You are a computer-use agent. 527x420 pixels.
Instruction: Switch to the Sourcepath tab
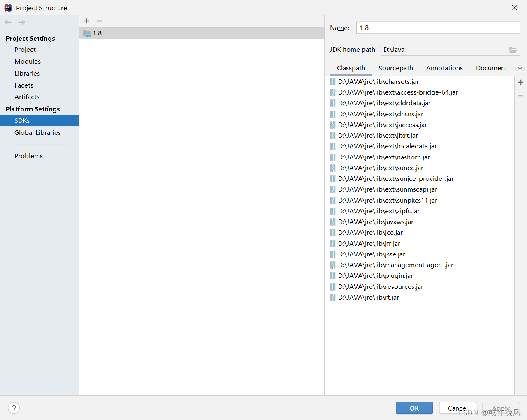(x=395, y=68)
